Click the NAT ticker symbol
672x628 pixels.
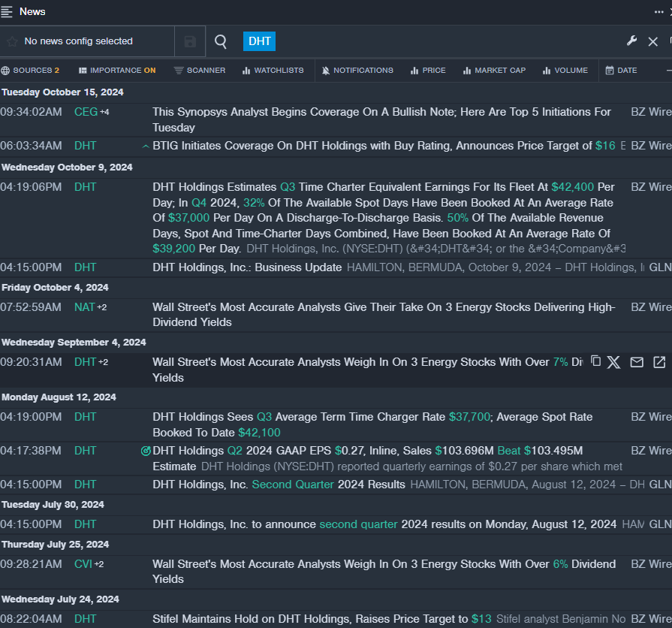click(x=84, y=307)
